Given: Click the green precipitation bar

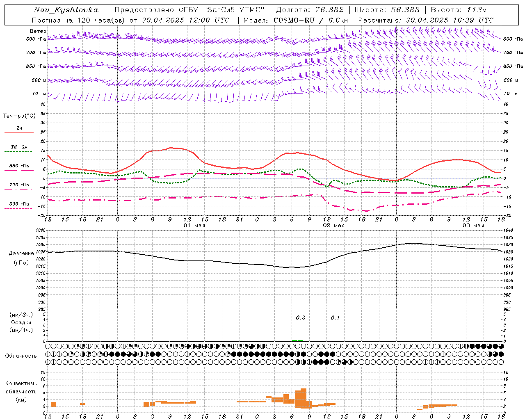Looking at the screenshot, I should coord(297,340).
